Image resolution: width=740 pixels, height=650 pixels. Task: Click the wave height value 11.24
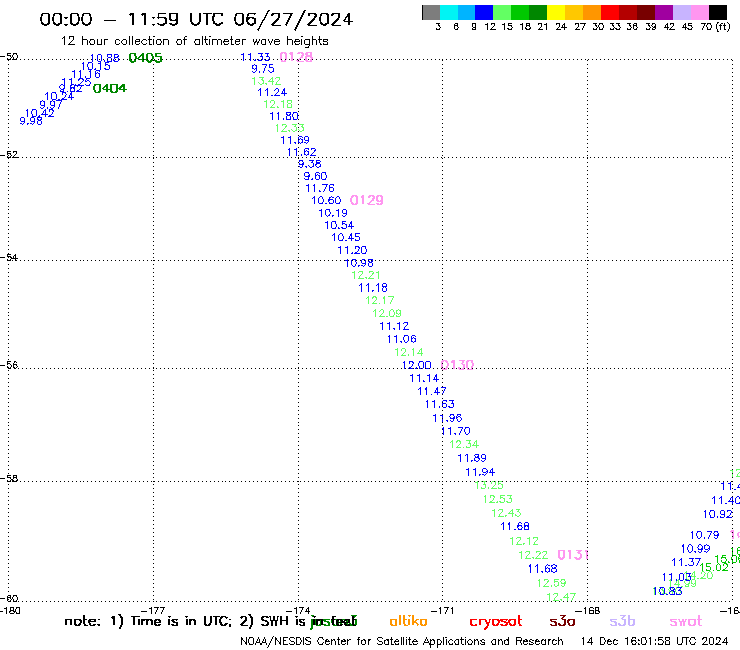point(272,93)
